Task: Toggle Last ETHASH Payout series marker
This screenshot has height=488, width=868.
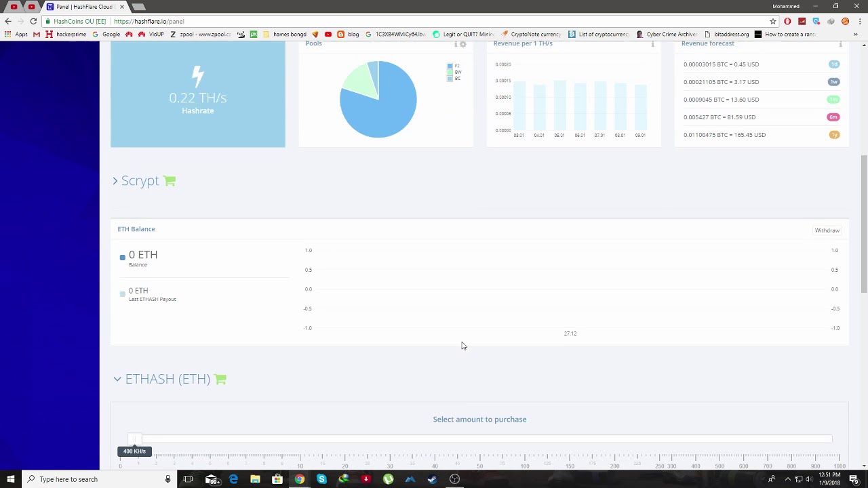Action: coord(123,293)
